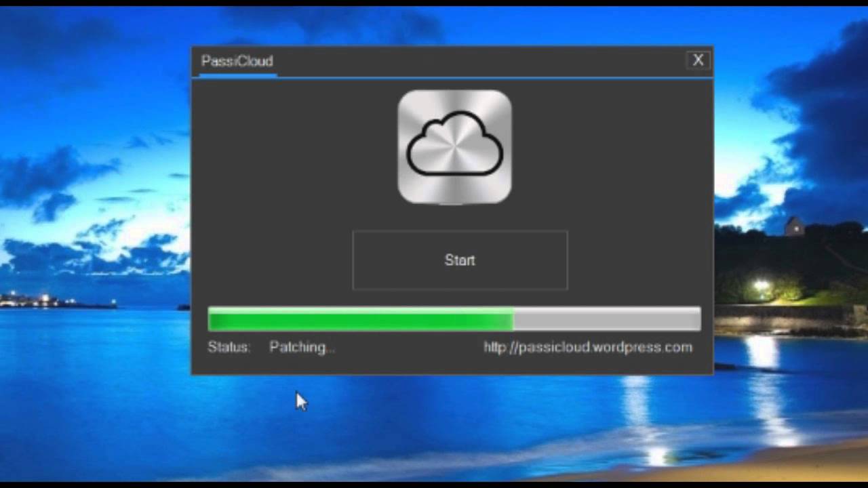The height and width of the screenshot is (488, 868).
Task: Click the green patching progress bar
Action: (x=454, y=319)
